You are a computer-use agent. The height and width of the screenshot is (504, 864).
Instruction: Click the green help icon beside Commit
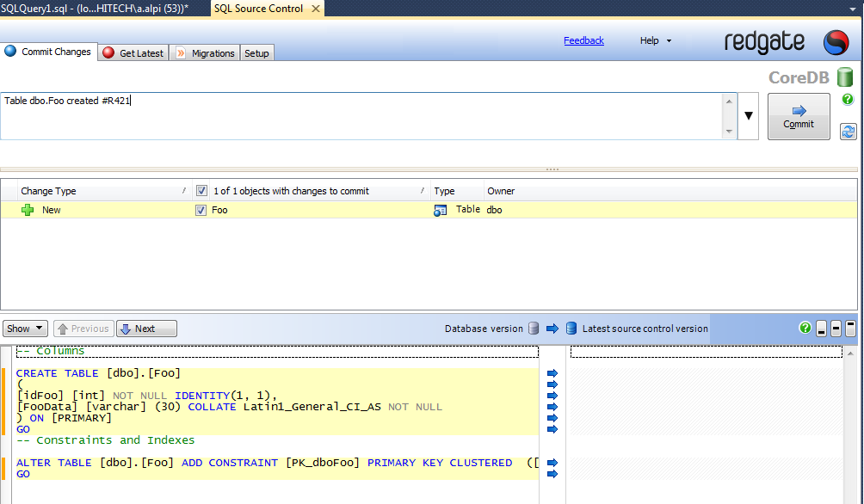point(848,100)
